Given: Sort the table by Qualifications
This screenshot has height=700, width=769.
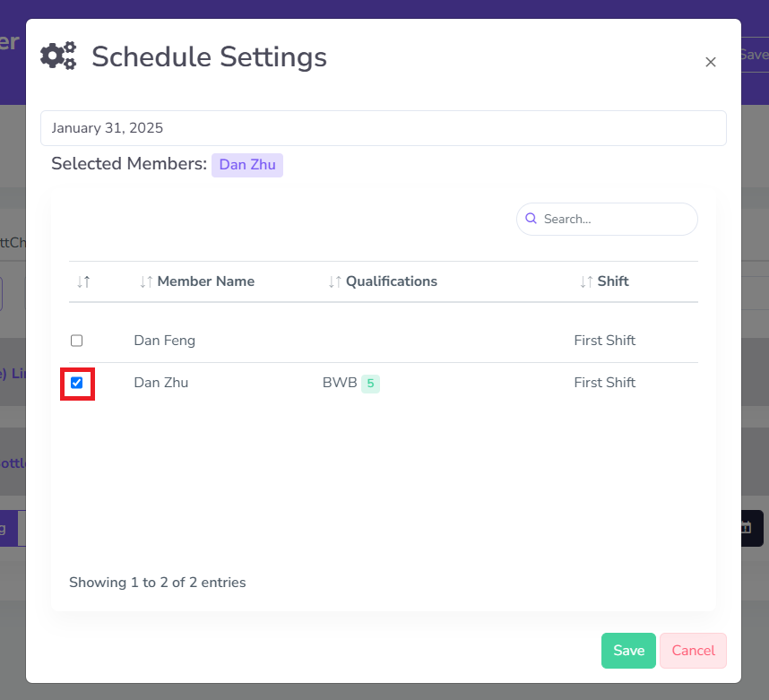Looking at the screenshot, I should tap(391, 281).
